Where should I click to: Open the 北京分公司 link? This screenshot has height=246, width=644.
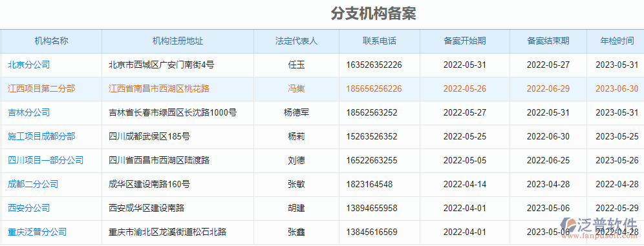(x=28, y=65)
